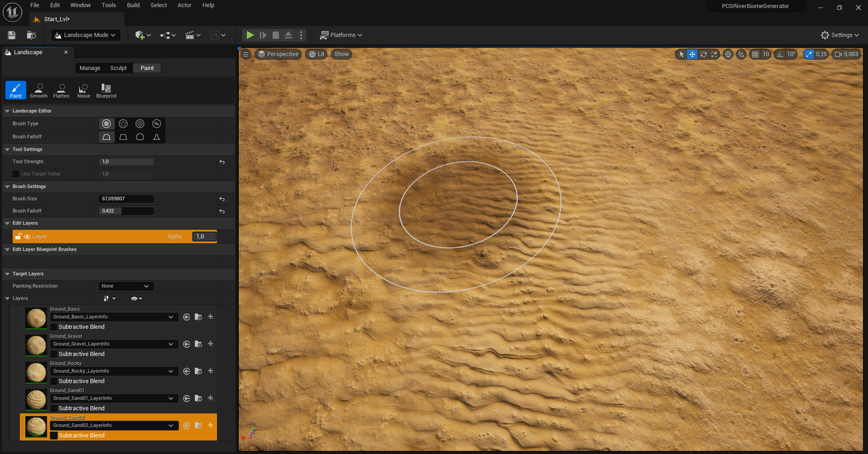Click the Brush Size value field

126,199
